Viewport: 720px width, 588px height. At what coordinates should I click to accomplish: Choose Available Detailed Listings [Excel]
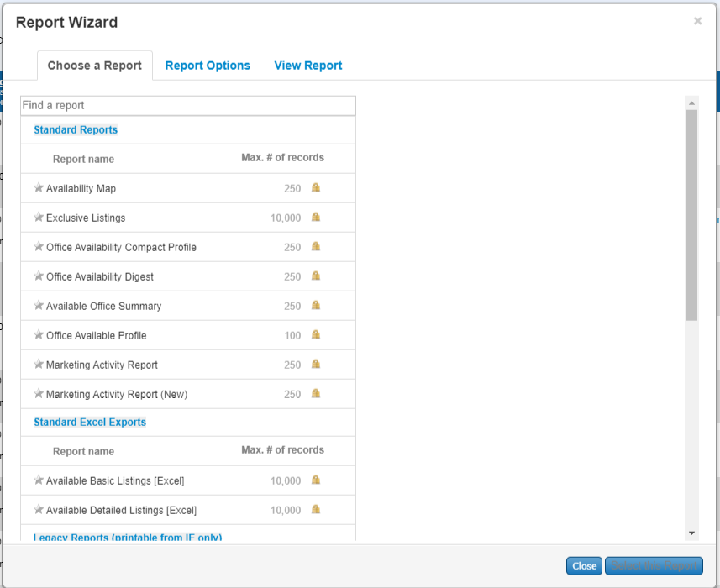121,511
